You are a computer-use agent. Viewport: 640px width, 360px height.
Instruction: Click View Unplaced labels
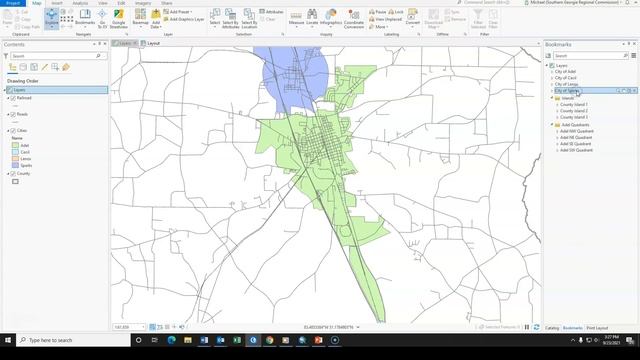385,19
